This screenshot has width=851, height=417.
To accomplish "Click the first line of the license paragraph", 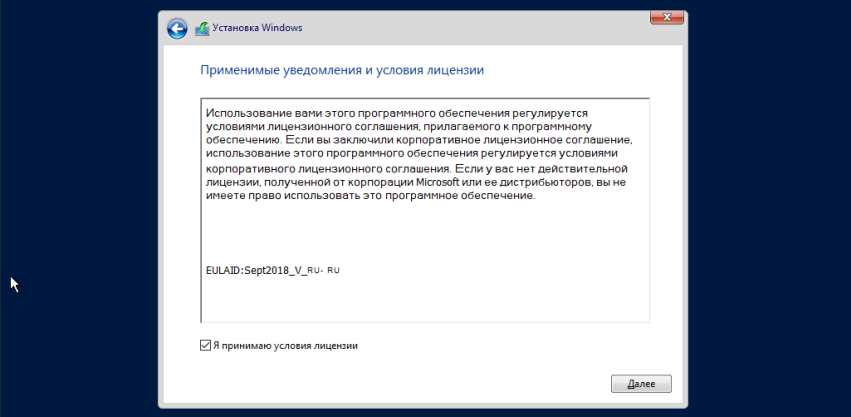I will click(395, 114).
